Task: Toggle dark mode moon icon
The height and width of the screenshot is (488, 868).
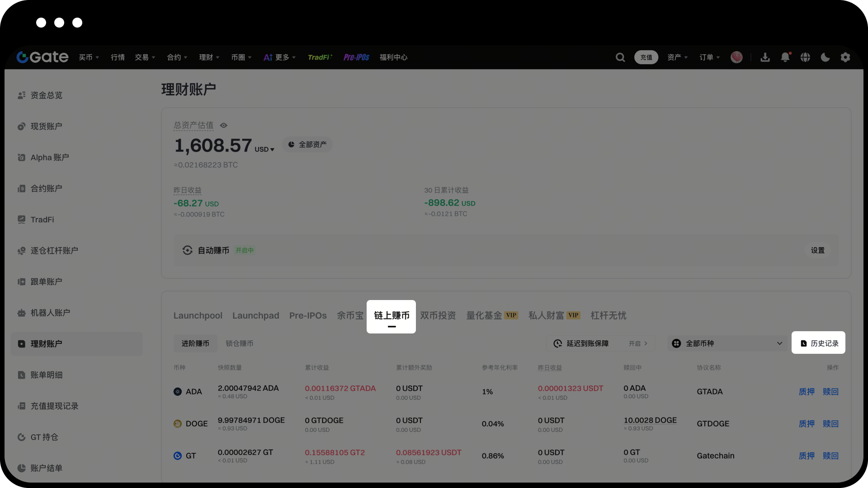Action: 825,57
